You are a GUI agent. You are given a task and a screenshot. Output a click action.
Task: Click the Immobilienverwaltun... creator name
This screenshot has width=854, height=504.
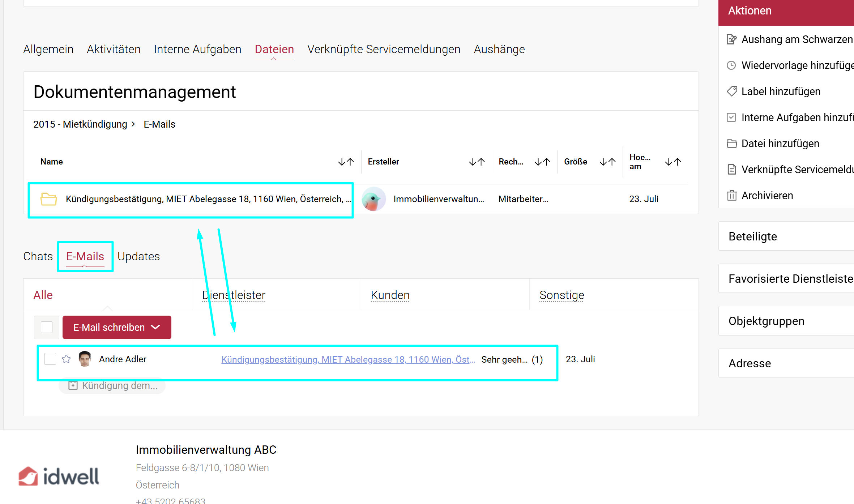click(439, 199)
